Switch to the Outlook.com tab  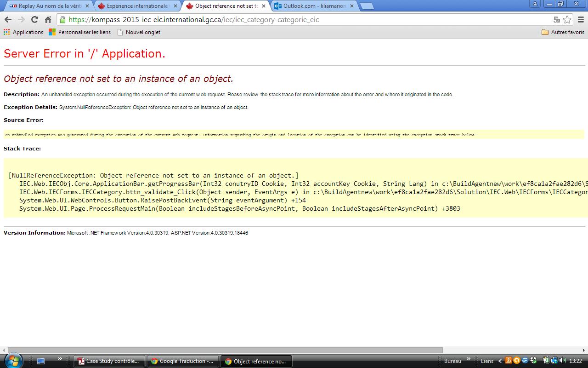click(314, 6)
